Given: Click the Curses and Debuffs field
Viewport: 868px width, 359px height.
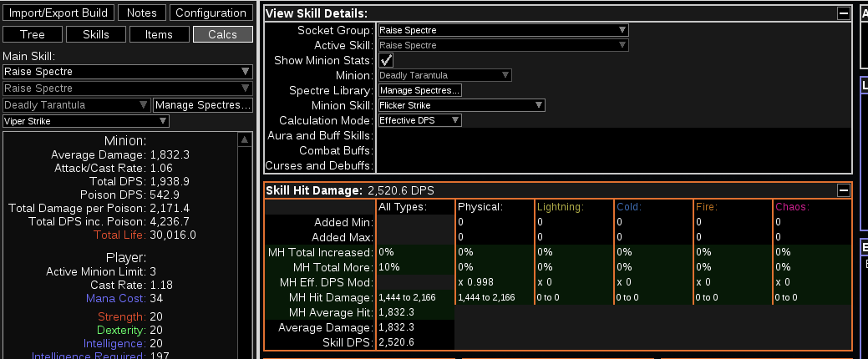Looking at the screenshot, I should click(613, 165).
